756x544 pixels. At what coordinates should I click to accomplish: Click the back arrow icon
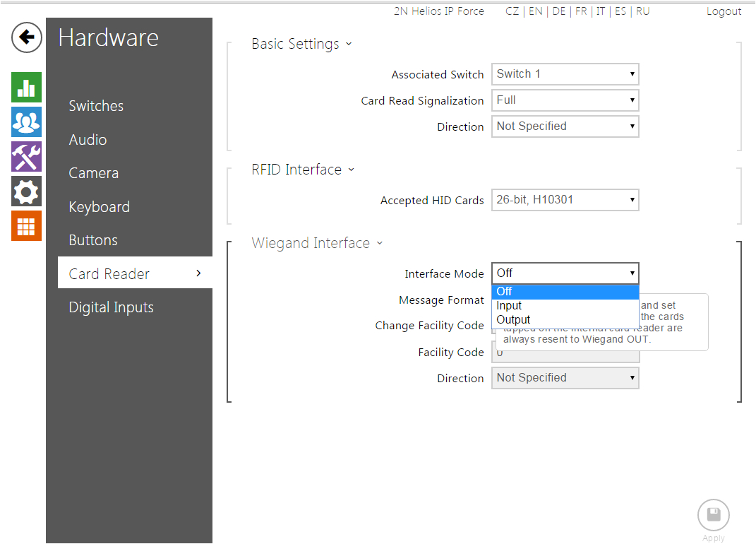pos(27,37)
